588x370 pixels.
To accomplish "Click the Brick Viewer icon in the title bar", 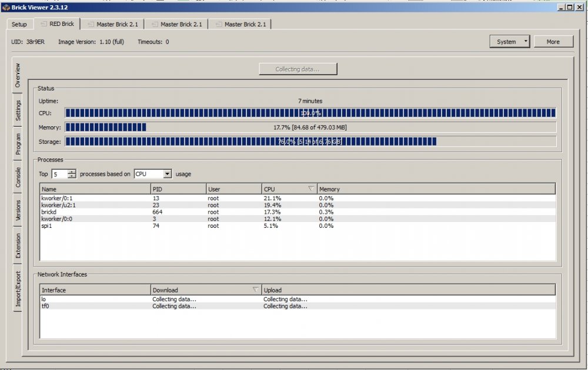I will (x=5, y=8).
